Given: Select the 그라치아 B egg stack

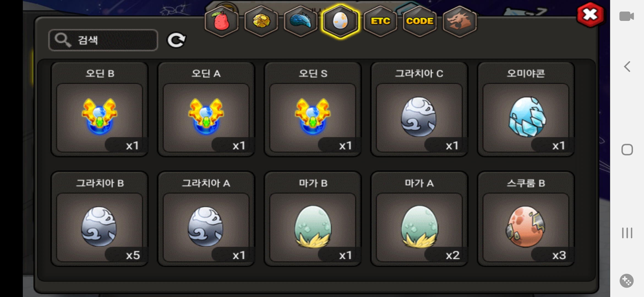Looking at the screenshot, I should 100,219.
